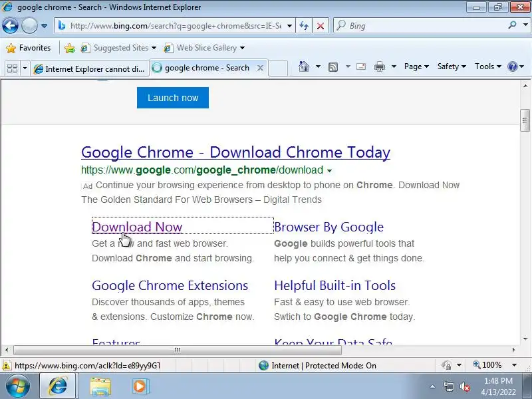The width and height of the screenshot is (532, 399).
Task: Open the Windows Start menu orb
Action: [x=17, y=386]
